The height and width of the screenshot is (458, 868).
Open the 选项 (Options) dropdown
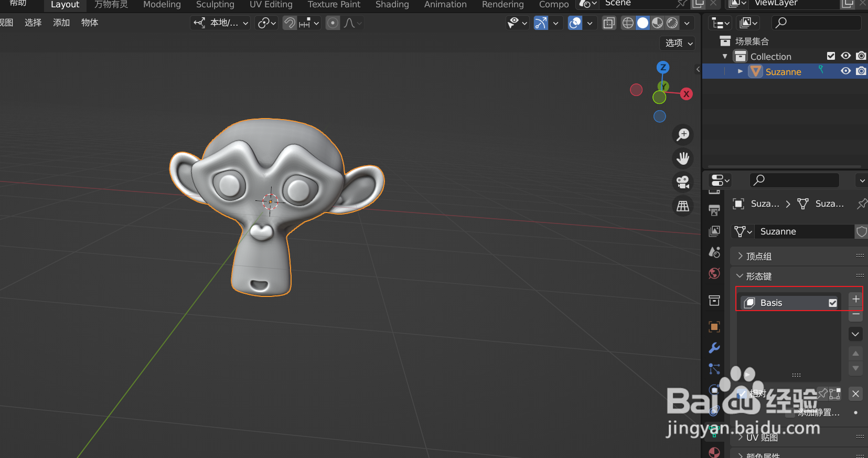(679, 43)
